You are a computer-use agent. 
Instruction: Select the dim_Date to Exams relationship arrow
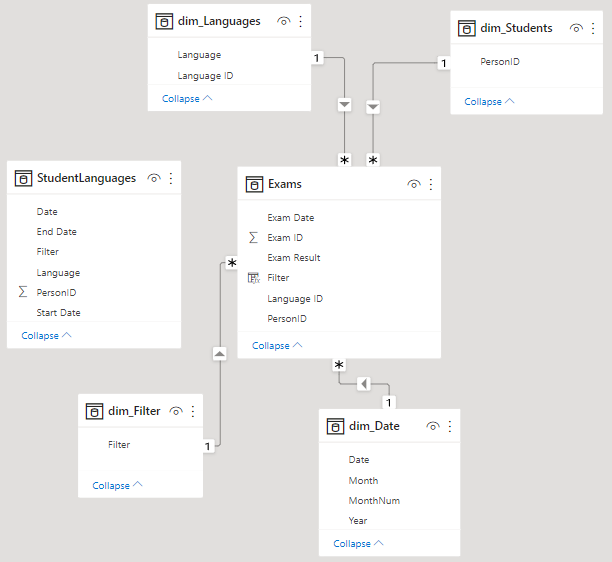[x=364, y=384]
